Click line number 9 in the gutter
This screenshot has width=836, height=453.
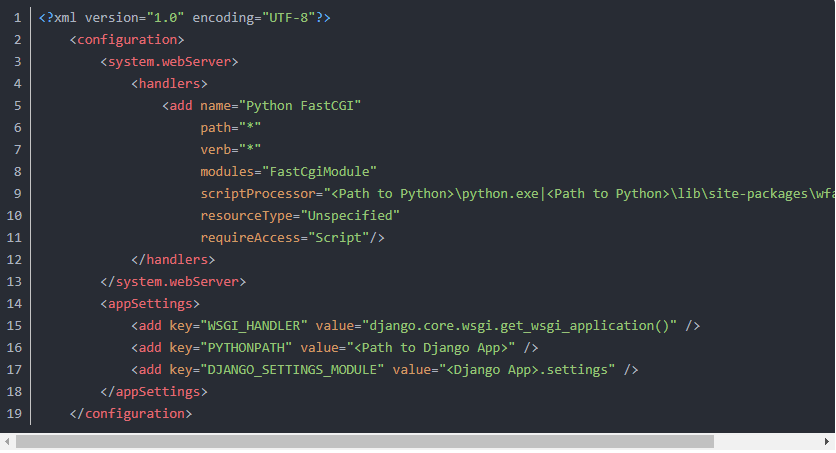coord(17,193)
